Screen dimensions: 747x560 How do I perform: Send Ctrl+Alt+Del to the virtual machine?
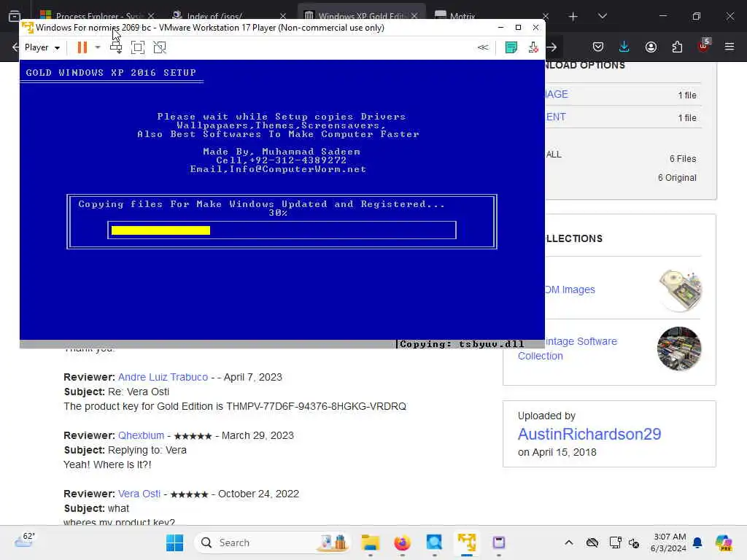coord(116,47)
